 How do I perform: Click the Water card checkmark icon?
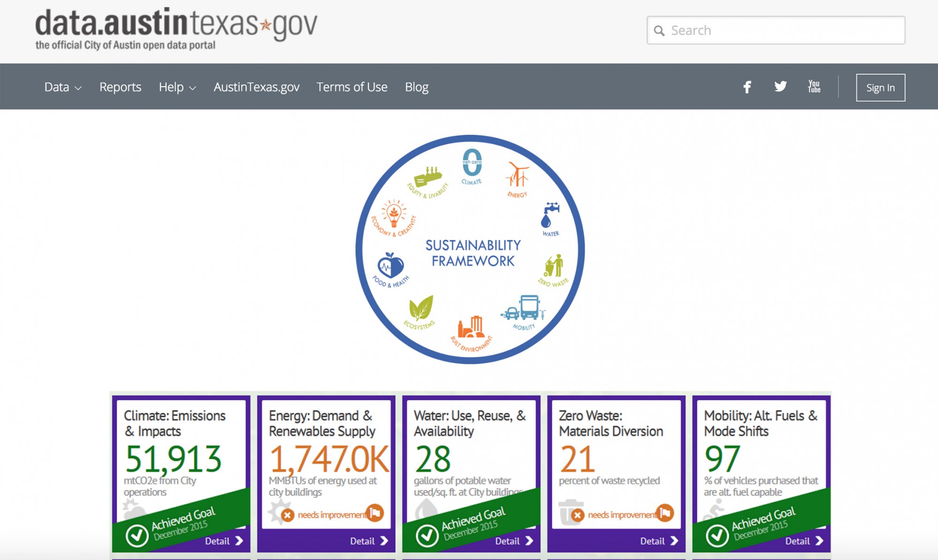pos(427,535)
